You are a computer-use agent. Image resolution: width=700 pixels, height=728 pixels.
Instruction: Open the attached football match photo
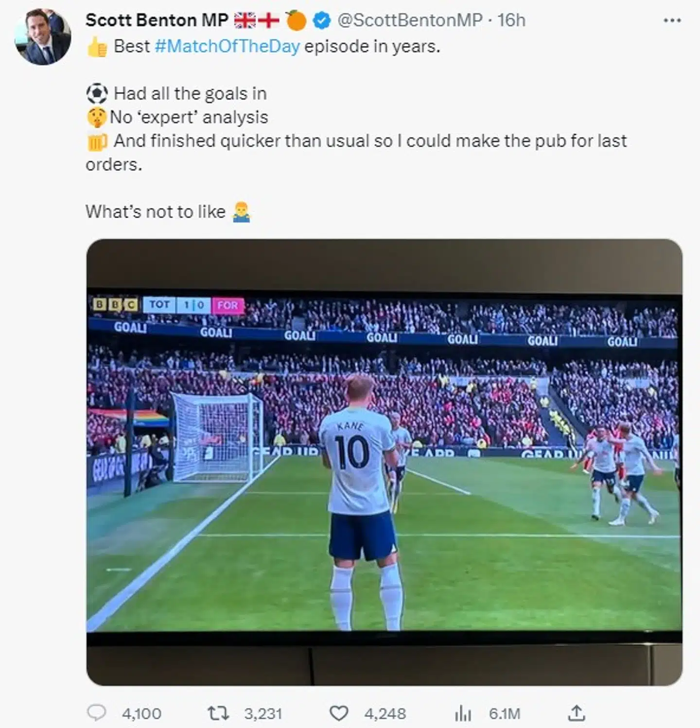click(x=384, y=462)
